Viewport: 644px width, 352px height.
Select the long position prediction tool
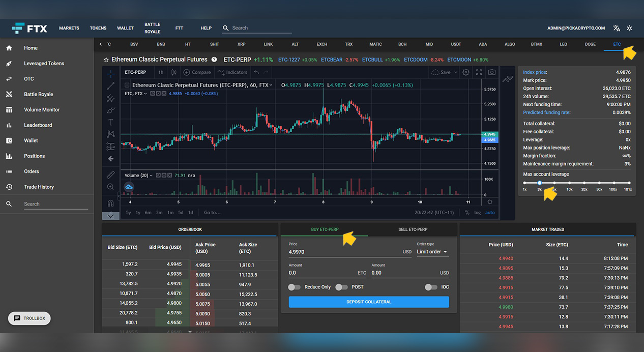point(110,146)
